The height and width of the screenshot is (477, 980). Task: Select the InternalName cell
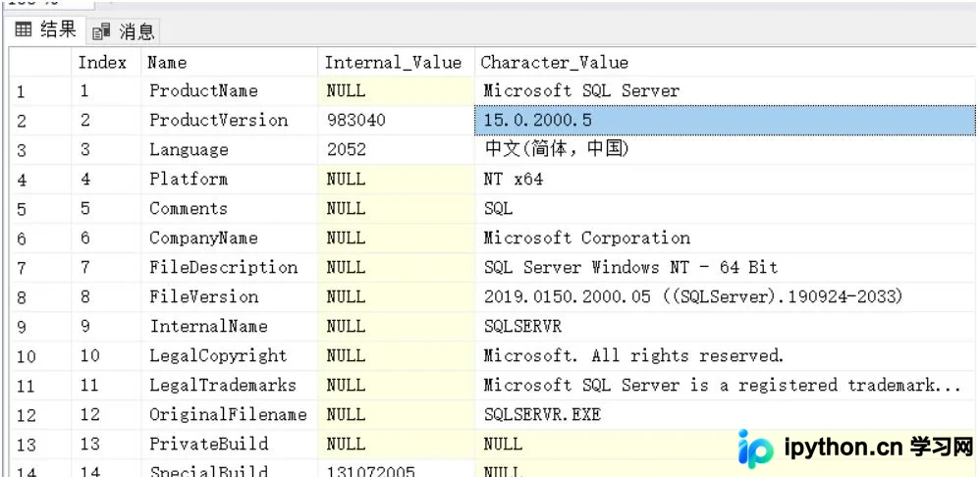pyautogui.click(x=230, y=326)
